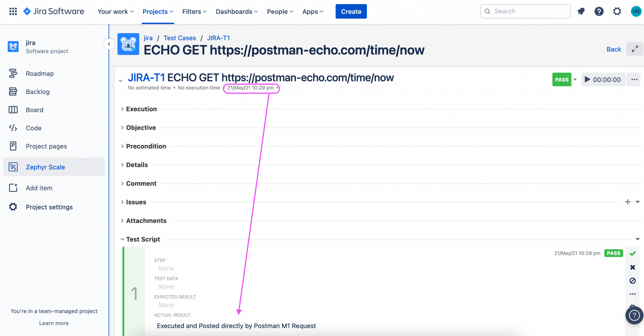Open the Code section icon
This screenshot has height=336, width=644.
point(13,128)
